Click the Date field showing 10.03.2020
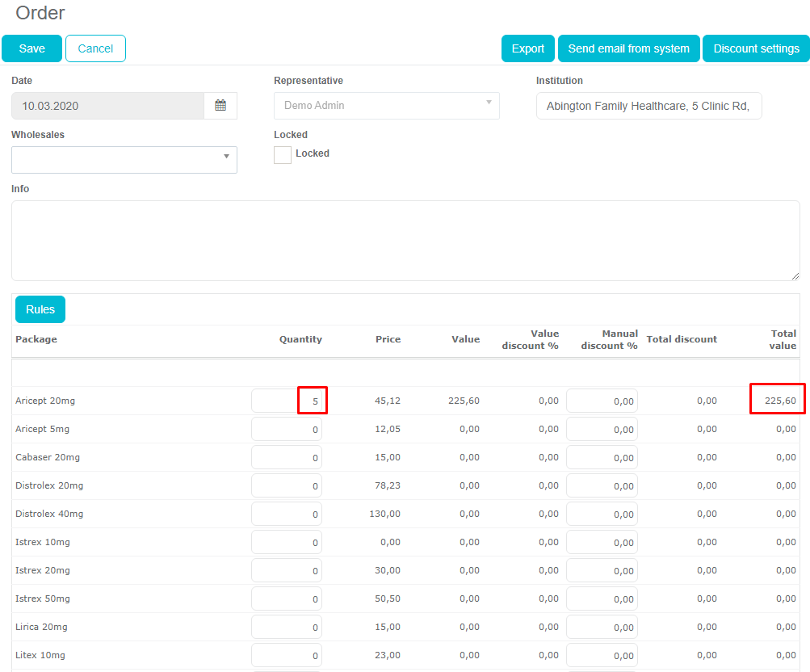The width and height of the screenshot is (810, 672). (x=107, y=106)
